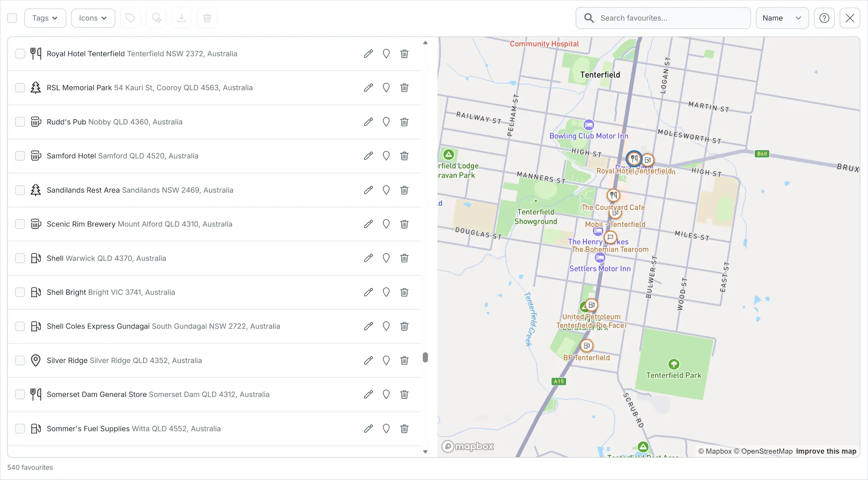Image resolution: width=868 pixels, height=480 pixels.
Task: Click the toolbar bulk delete trash icon
Action: coord(207,18)
